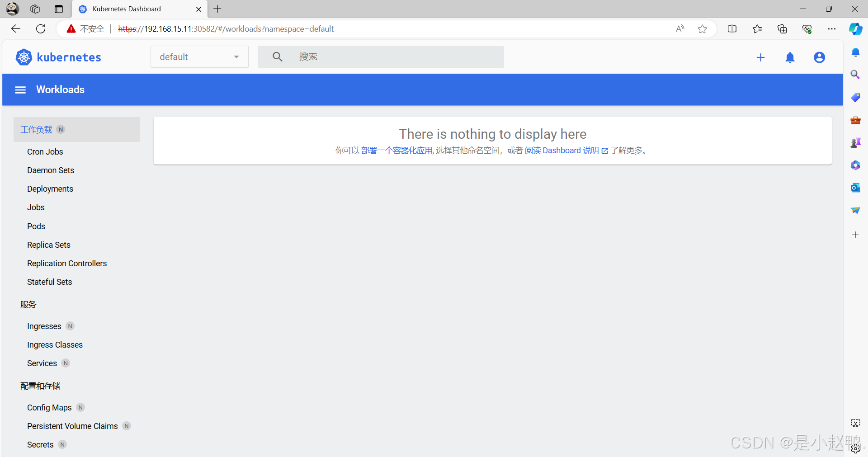Open Microsoft 365 in sidebar
Image resolution: width=868 pixels, height=457 pixels.
pyautogui.click(x=855, y=165)
